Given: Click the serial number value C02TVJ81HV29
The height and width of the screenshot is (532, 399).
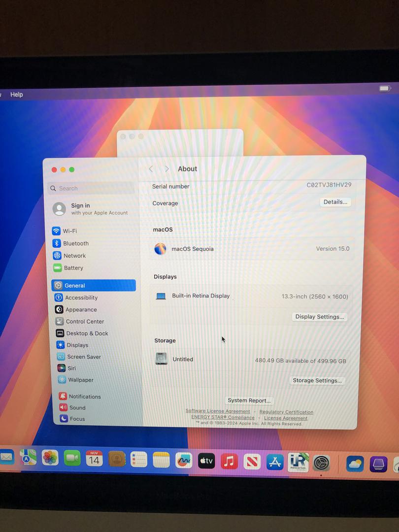Looking at the screenshot, I should (x=329, y=185).
